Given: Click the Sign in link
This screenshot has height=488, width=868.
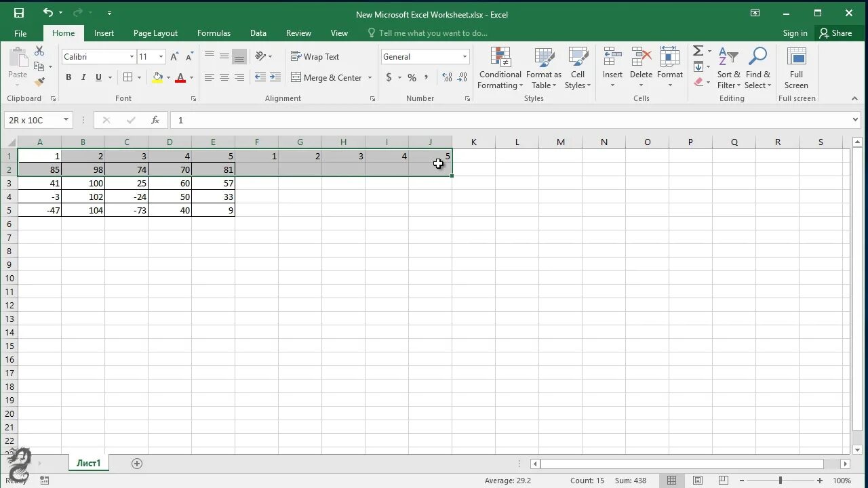Looking at the screenshot, I should coord(795,33).
